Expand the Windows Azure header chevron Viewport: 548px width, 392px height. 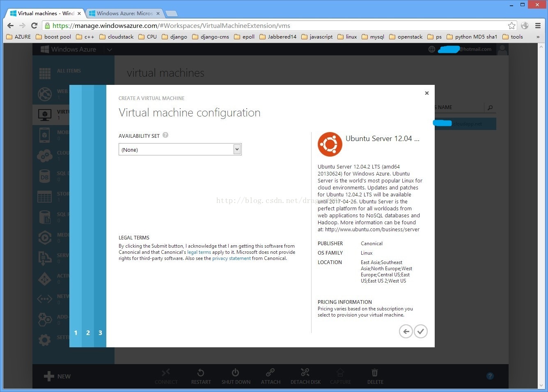point(109,50)
